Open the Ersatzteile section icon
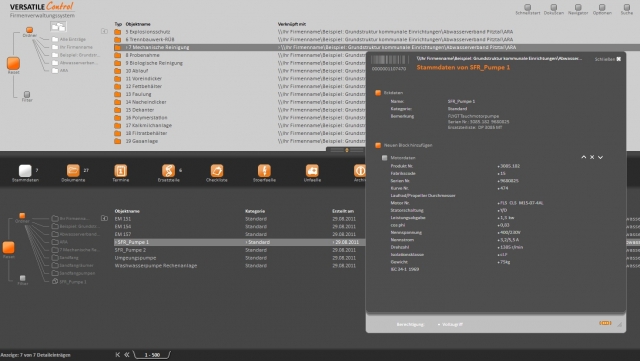Viewport: 640px width, 361px height. [x=168, y=170]
